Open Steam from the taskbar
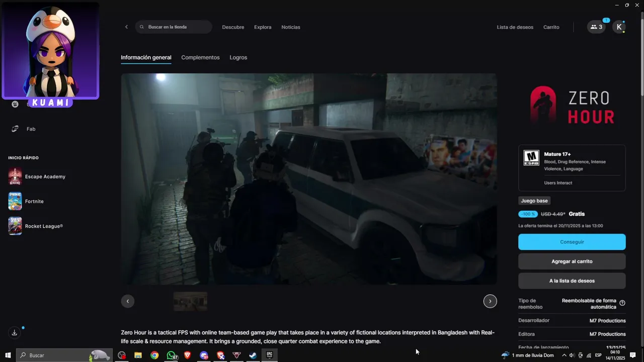644x362 pixels. (253, 355)
